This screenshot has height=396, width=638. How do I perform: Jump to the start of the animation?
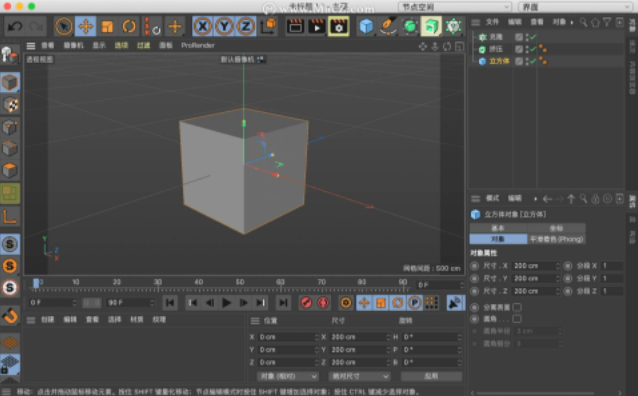click(170, 302)
